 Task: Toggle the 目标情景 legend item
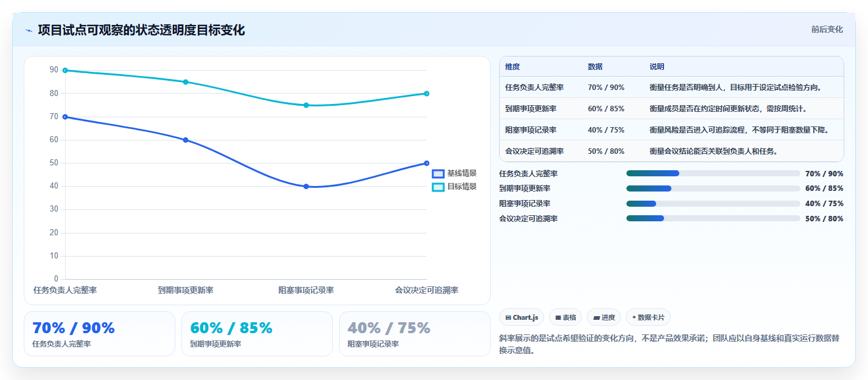pyautogui.click(x=455, y=187)
